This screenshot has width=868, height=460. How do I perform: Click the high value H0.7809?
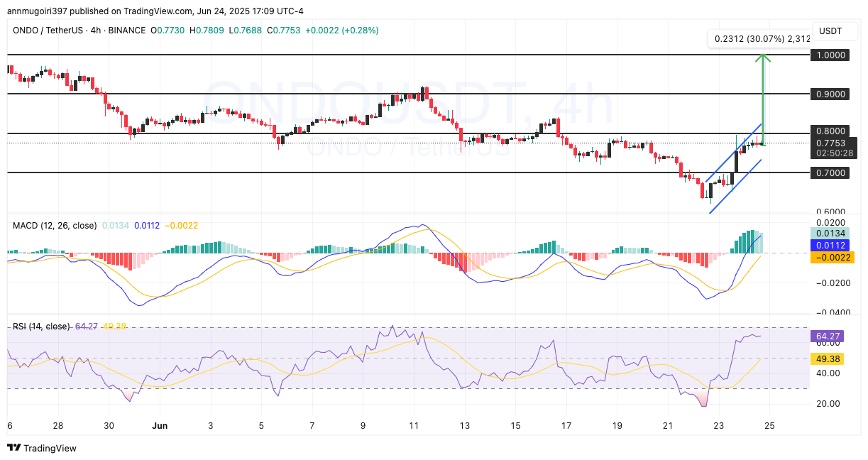[208, 31]
